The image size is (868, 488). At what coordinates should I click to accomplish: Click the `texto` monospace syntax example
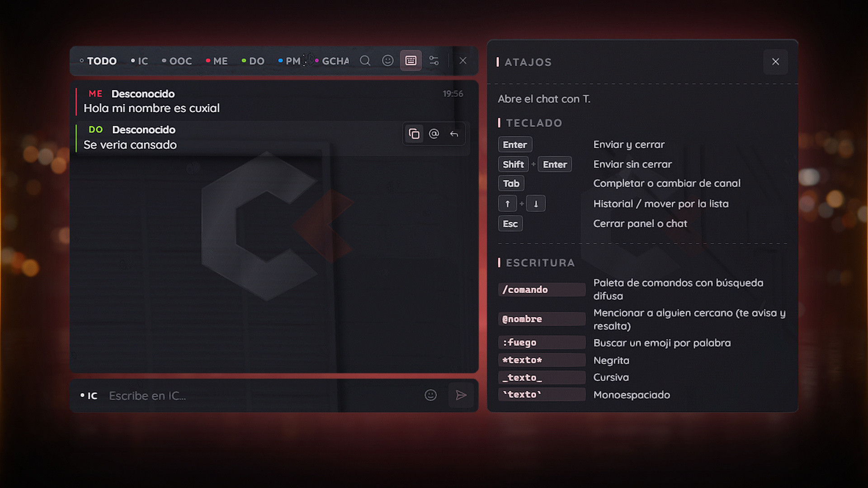(542, 394)
